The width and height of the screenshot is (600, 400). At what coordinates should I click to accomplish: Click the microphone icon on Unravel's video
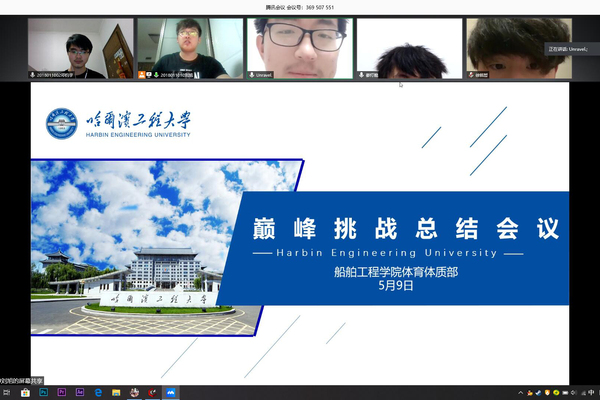[252, 74]
